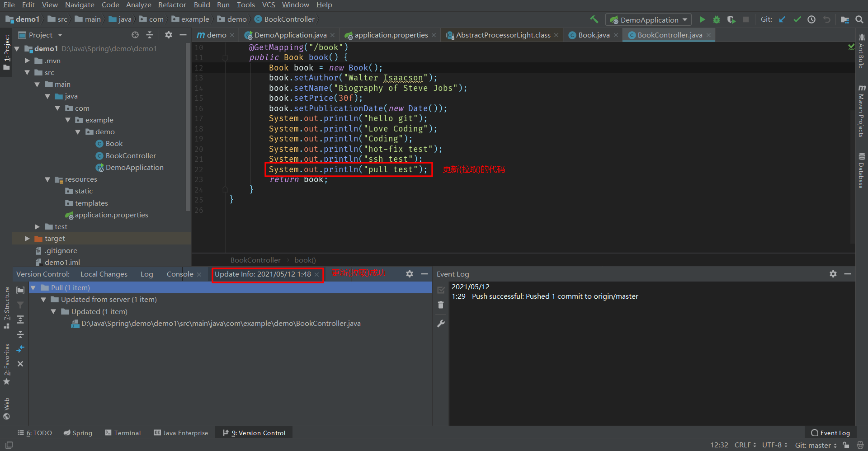This screenshot has width=868, height=451.
Task: Open the DemoApplication run configuration dropdown
Action: (x=648, y=20)
